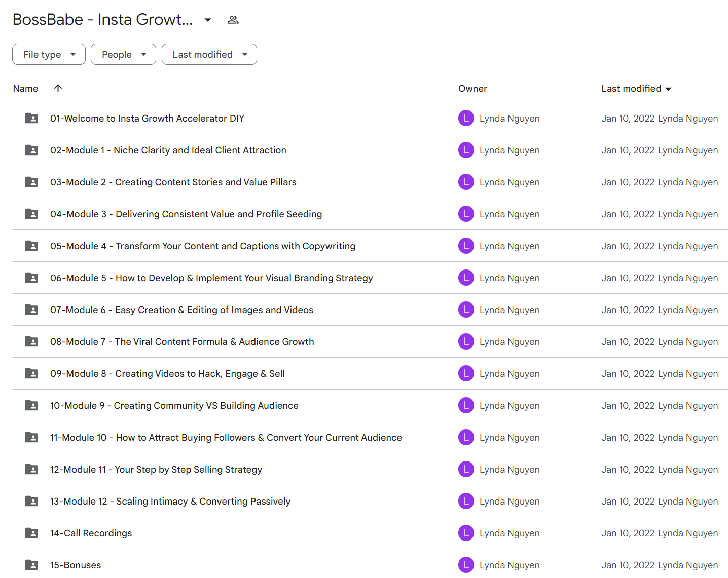Select 10-Module 9 - Creating Community VS Building Audience

pyautogui.click(x=174, y=405)
